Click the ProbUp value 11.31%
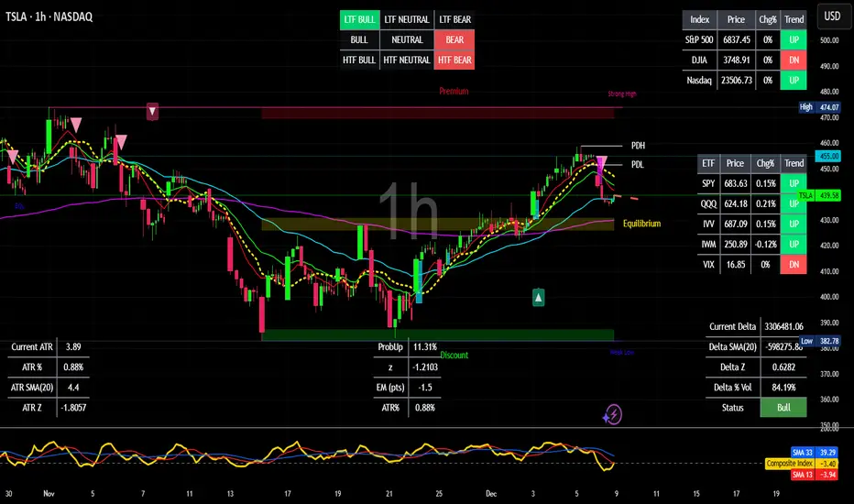The image size is (854, 504). click(425, 346)
